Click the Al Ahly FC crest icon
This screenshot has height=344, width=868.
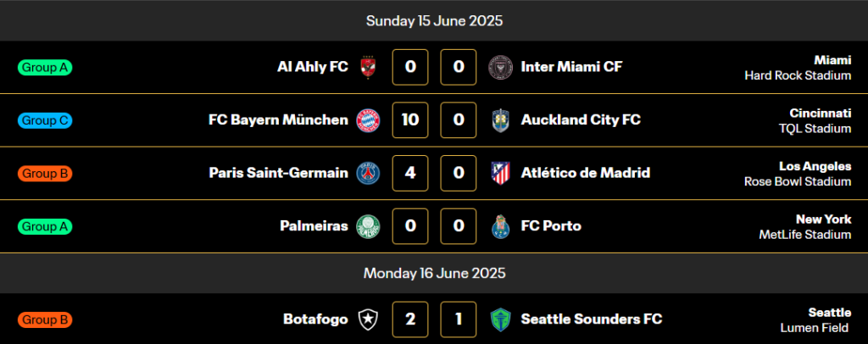click(x=368, y=67)
